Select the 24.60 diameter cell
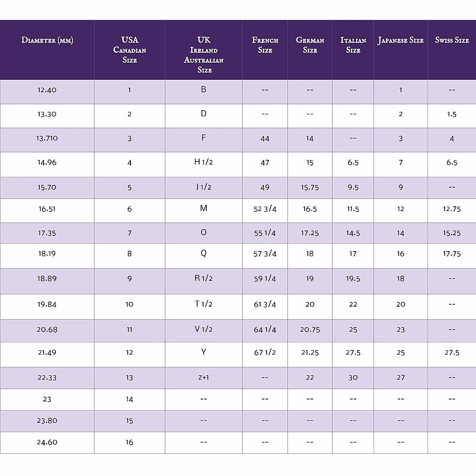This screenshot has height=476, width=476. 47,442
